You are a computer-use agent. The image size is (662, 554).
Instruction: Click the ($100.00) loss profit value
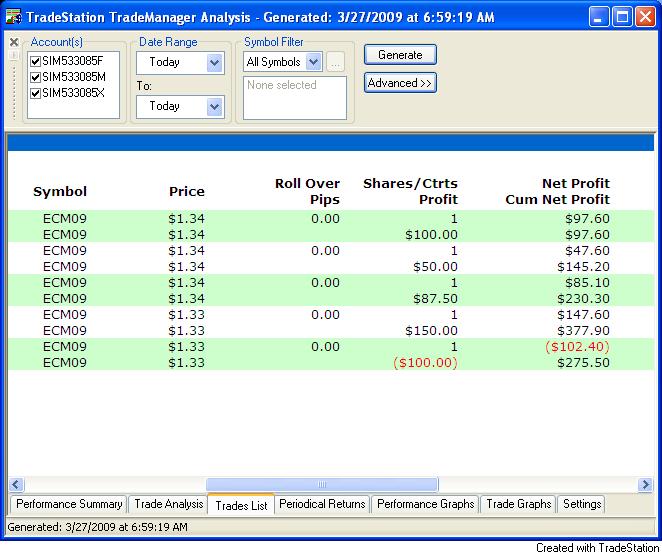(x=425, y=363)
